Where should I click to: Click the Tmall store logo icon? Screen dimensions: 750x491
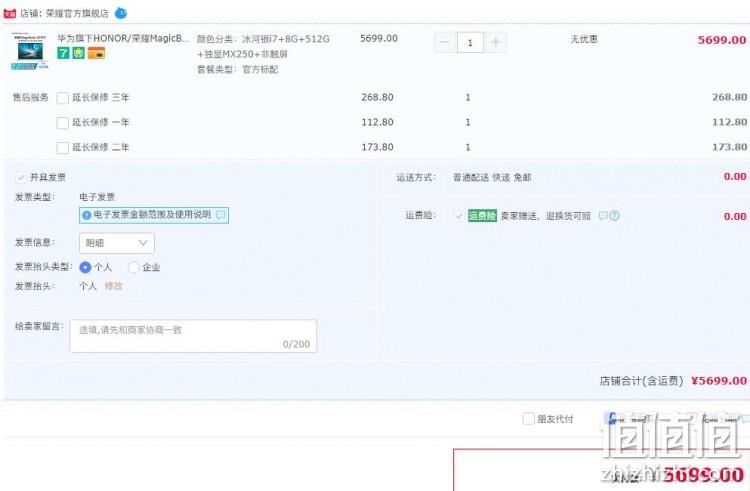tap(10, 13)
